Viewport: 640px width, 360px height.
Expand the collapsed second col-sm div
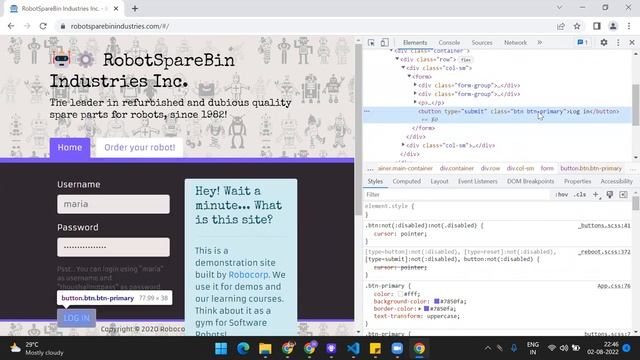click(x=403, y=145)
